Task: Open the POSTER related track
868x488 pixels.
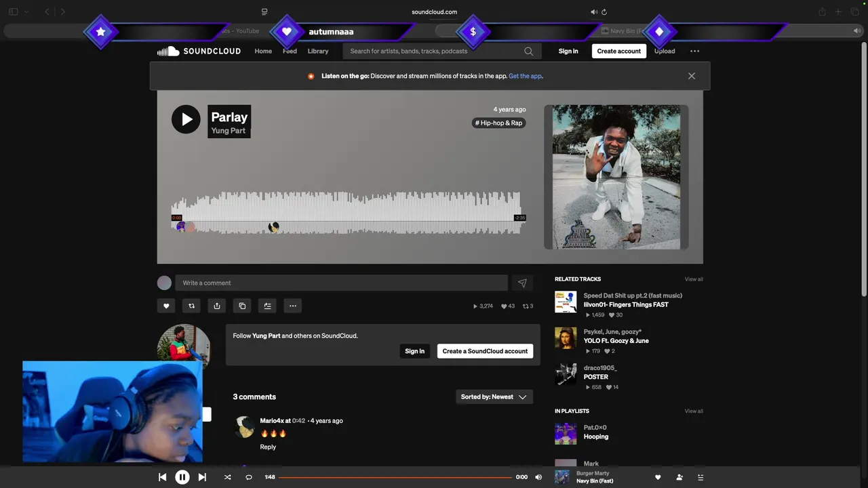Action: [596, 377]
